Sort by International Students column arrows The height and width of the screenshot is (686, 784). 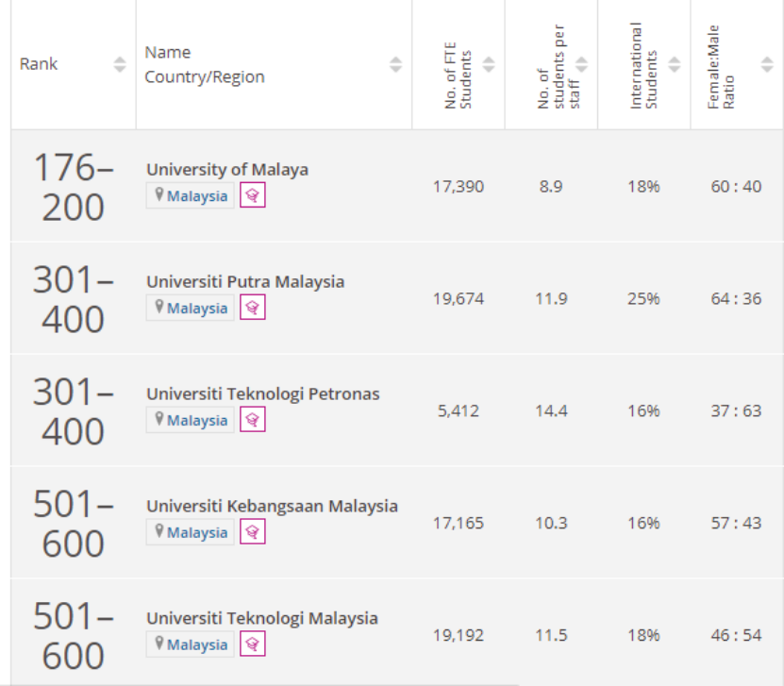[674, 64]
